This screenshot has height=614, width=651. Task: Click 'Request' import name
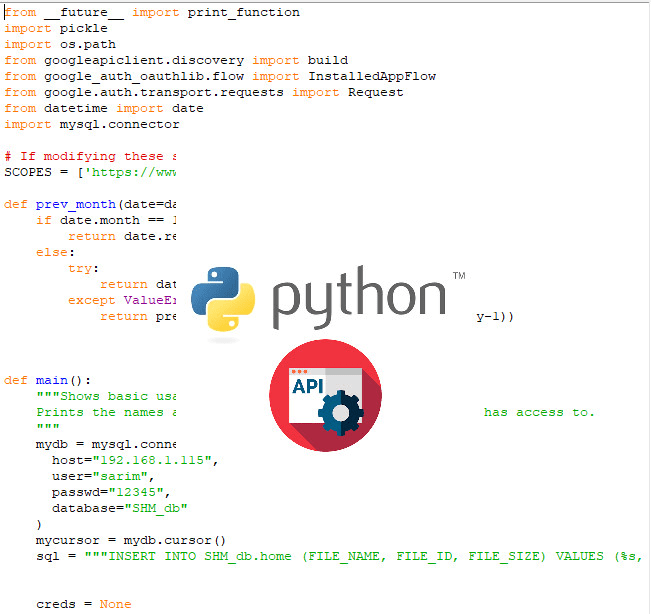click(x=375, y=93)
